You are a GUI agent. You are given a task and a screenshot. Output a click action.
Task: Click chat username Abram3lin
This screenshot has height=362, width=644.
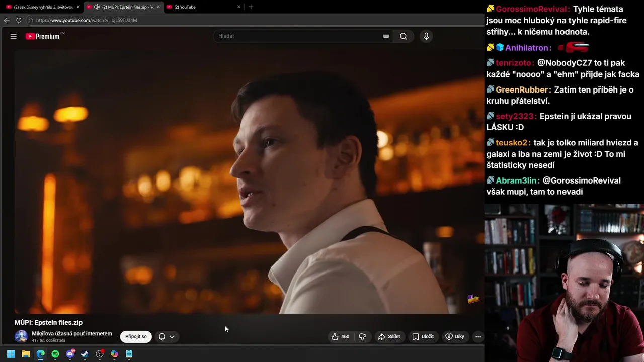[516, 180]
